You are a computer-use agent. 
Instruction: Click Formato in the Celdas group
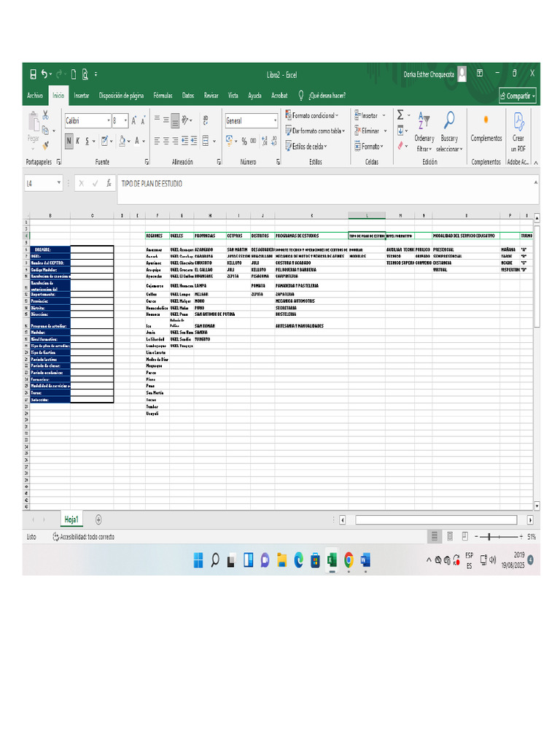(x=369, y=146)
